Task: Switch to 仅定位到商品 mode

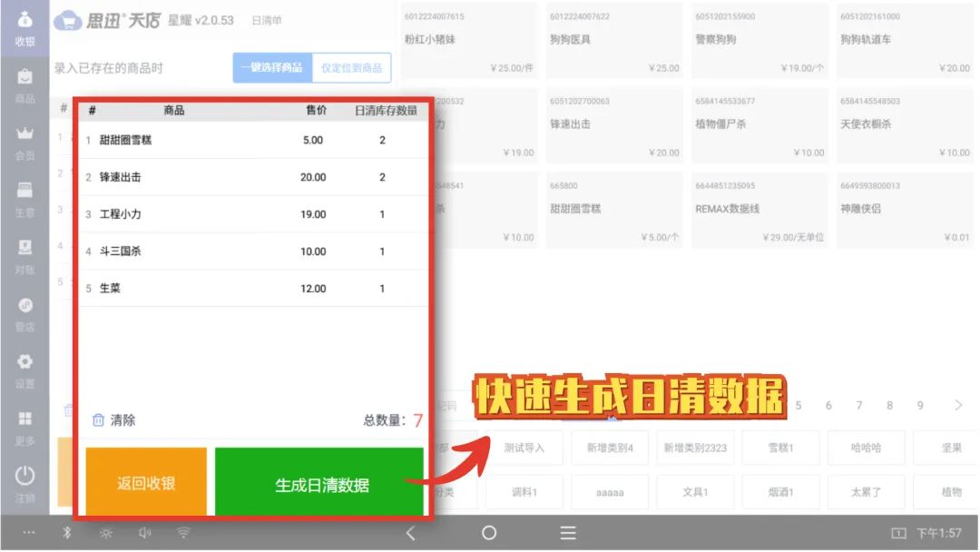Action: [352, 68]
